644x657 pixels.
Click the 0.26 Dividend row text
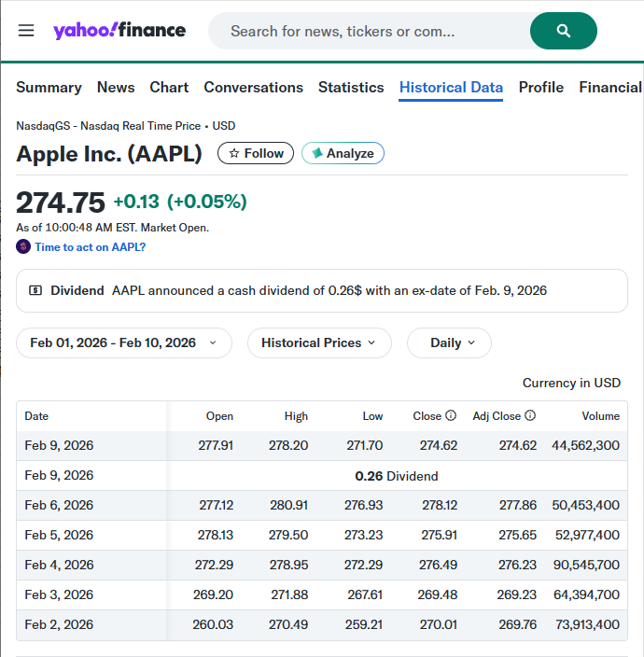click(x=397, y=476)
